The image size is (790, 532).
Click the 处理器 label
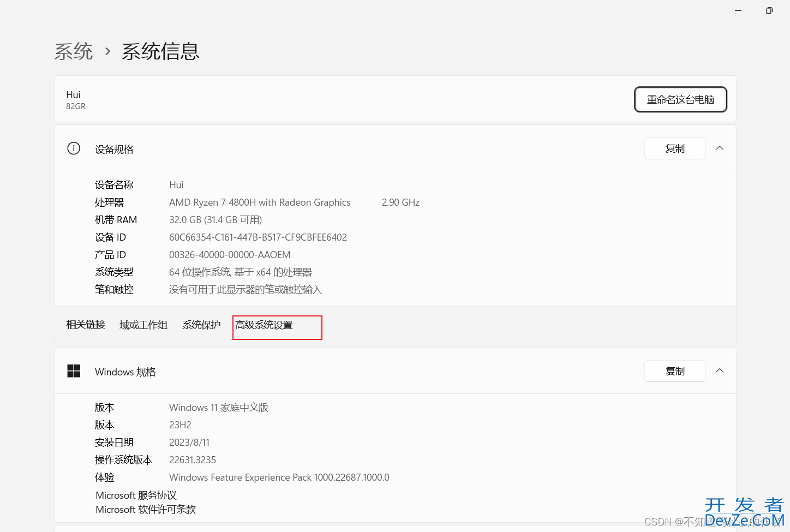(109, 202)
